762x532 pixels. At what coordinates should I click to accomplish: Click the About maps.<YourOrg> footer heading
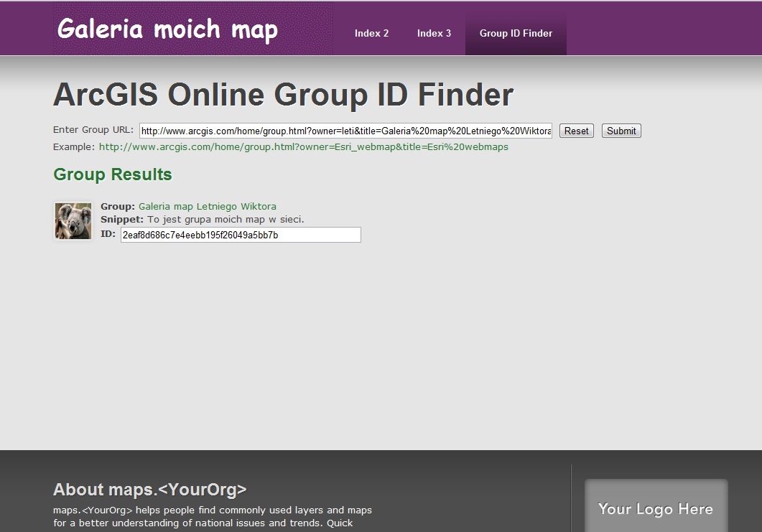point(149,489)
